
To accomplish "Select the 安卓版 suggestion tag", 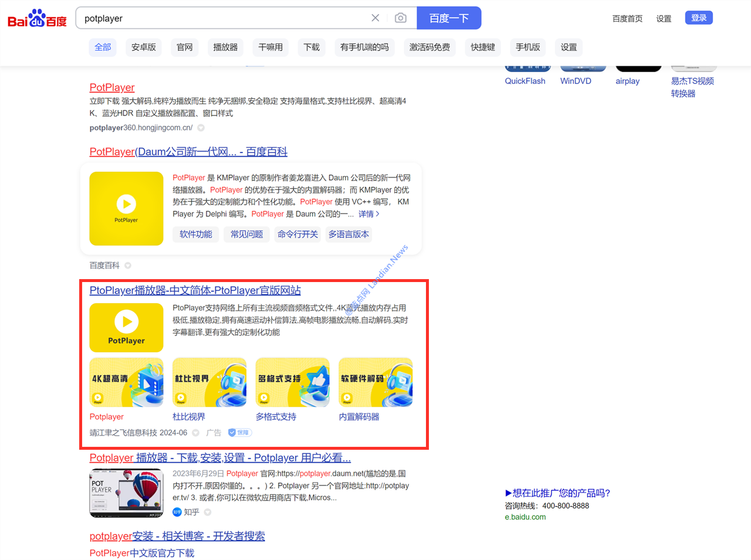I will click(144, 47).
